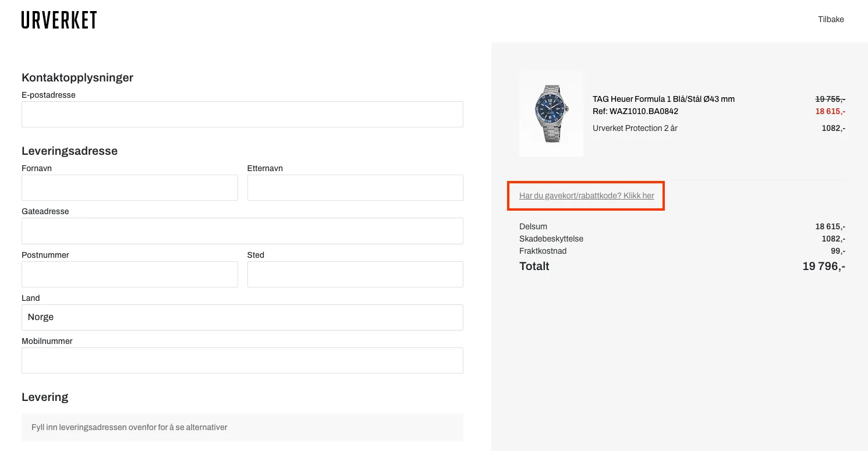Click the Delsum label
The height and width of the screenshot is (451, 868).
tap(533, 226)
